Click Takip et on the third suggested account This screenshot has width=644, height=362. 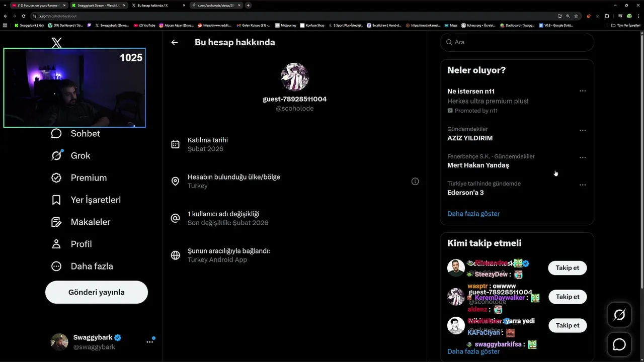[x=568, y=325]
